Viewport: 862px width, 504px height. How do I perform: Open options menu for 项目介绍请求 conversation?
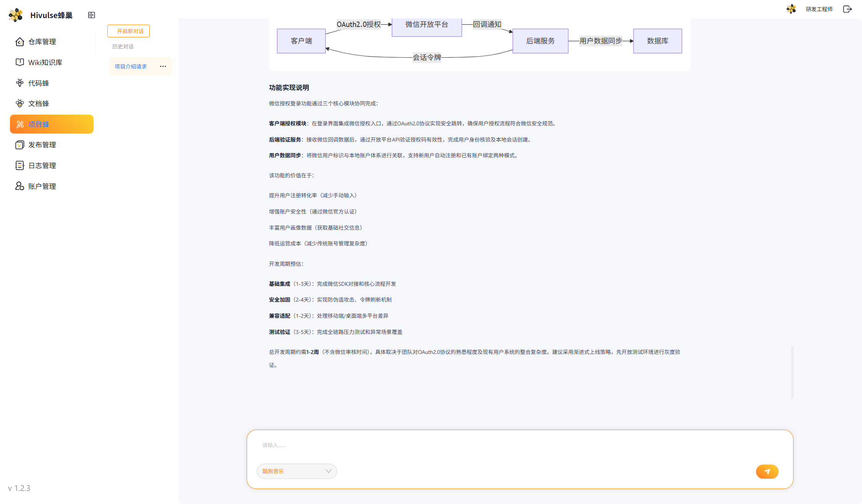tap(163, 67)
